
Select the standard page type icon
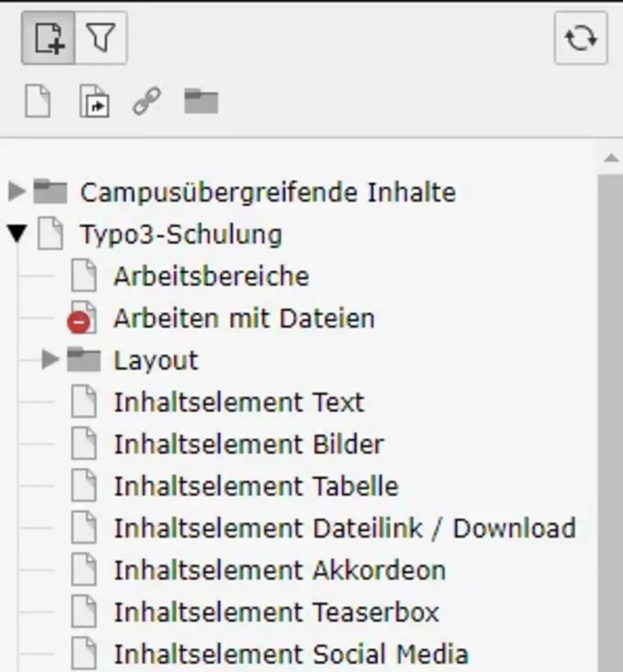(38, 102)
